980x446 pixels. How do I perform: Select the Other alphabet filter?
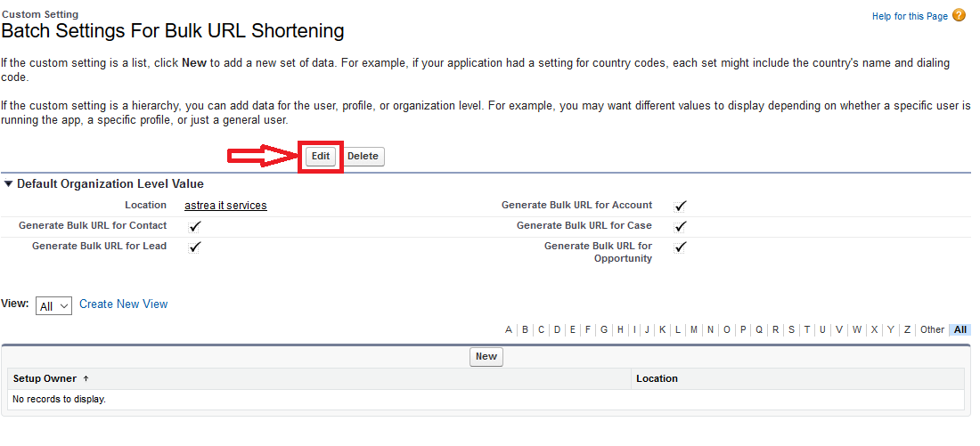point(932,330)
